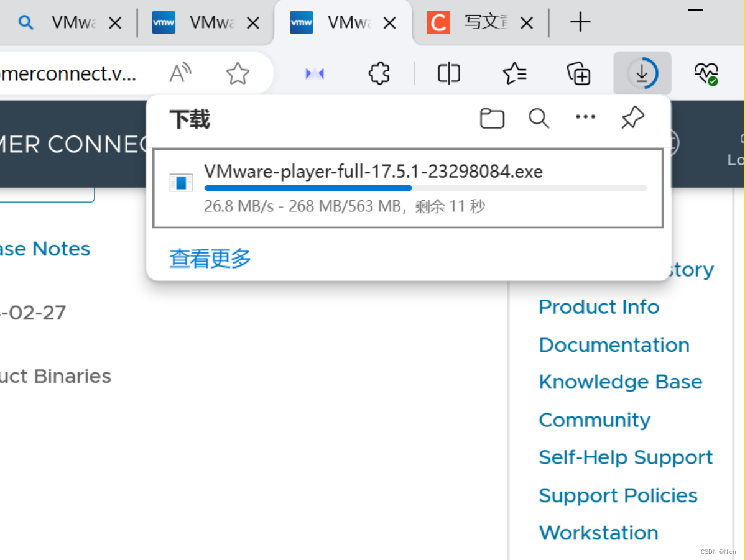
Task: Open the Favorites list icon
Action: coord(514,73)
